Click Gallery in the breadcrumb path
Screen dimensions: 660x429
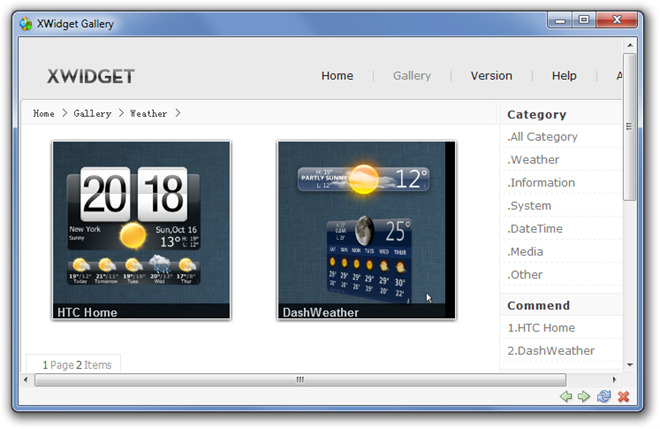pos(92,114)
